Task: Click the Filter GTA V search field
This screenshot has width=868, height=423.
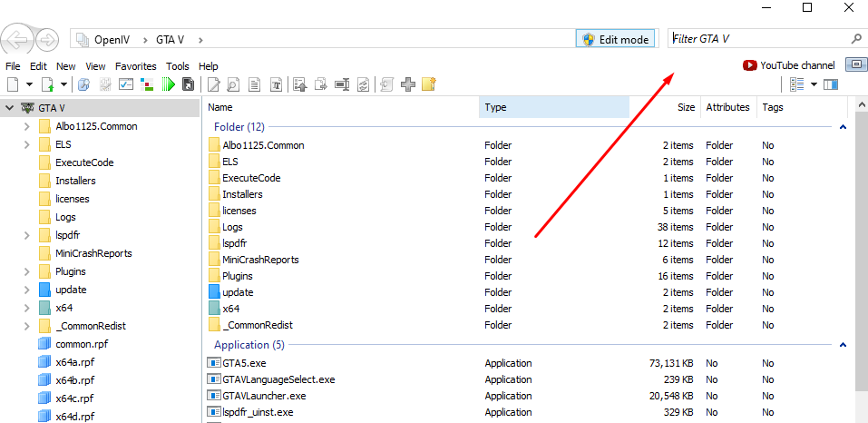Action: click(757, 40)
